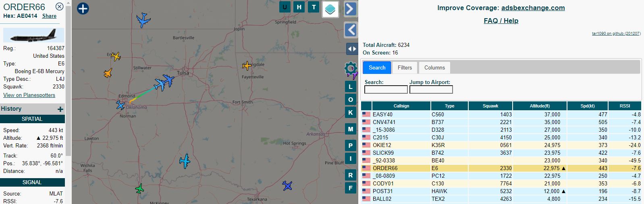Viewport: 644px width, 204px height.
Task: Select the highlighted ORDER66 row
Action: pyautogui.click(x=501, y=168)
